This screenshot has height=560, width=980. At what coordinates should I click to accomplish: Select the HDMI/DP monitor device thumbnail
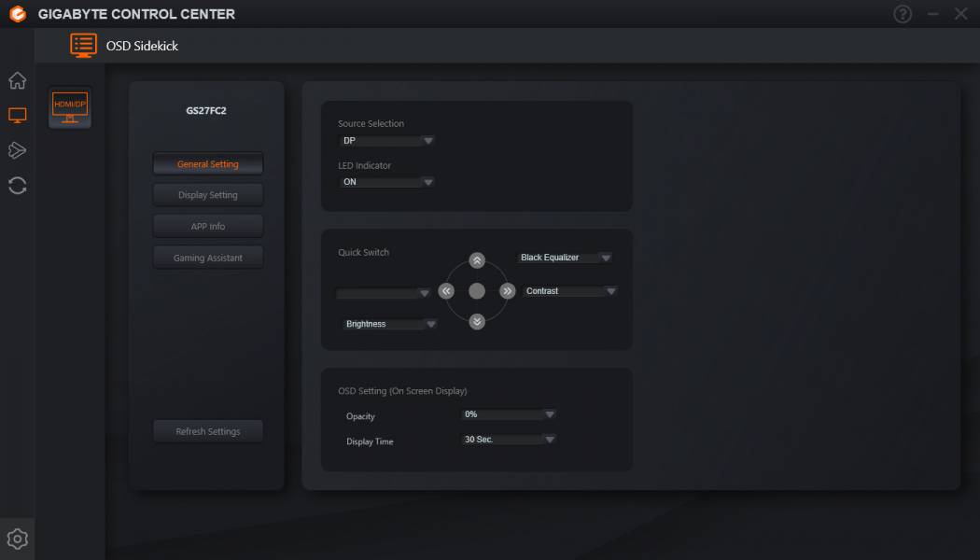70,107
